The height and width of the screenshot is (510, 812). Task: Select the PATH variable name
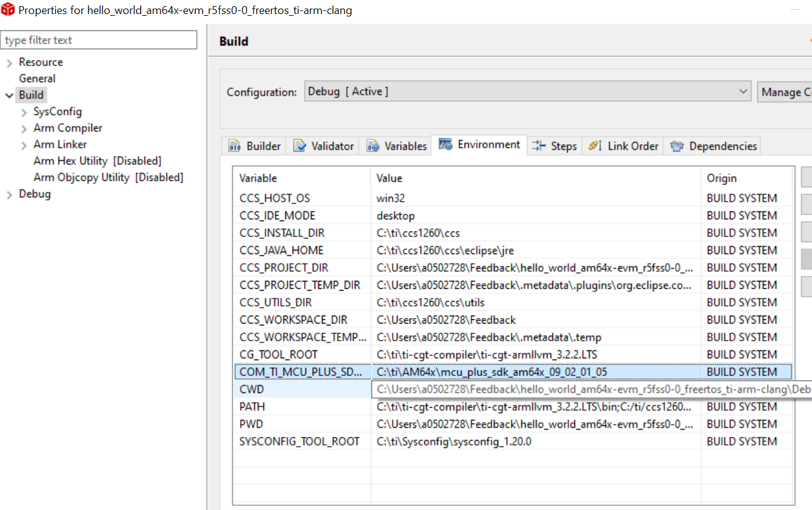pyautogui.click(x=252, y=406)
